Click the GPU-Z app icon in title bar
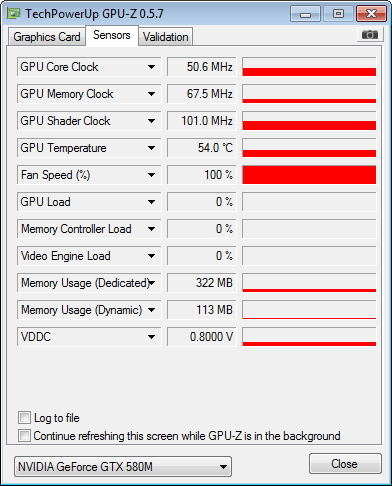392x486 pixels. (x=14, y=14)
